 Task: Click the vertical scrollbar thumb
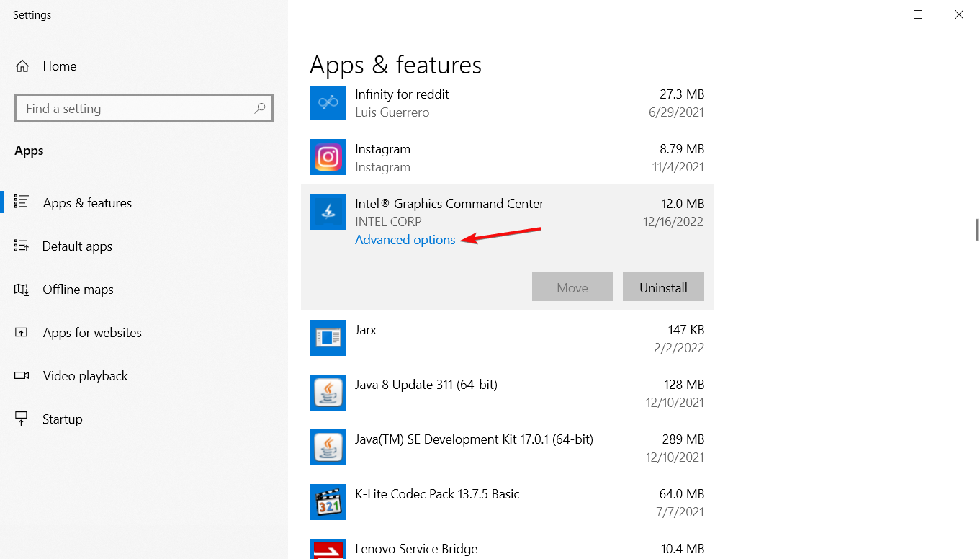pos(976,230)
